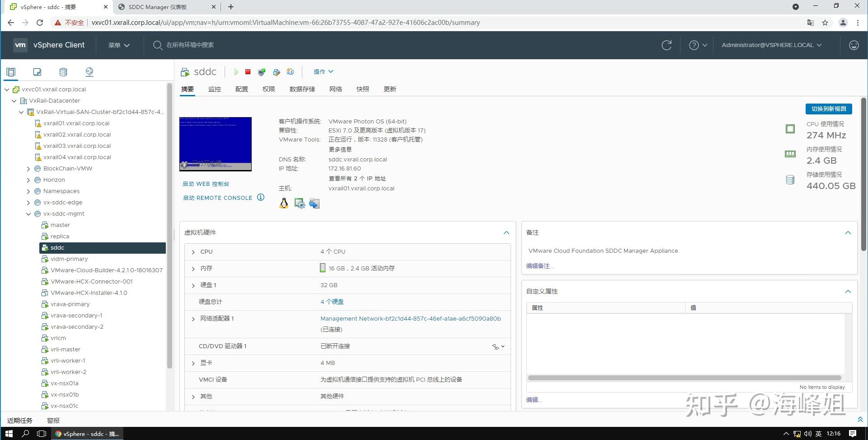Open the 操作 actions dropdown
The height and width of the screenshot is (440, 868).
323,71
